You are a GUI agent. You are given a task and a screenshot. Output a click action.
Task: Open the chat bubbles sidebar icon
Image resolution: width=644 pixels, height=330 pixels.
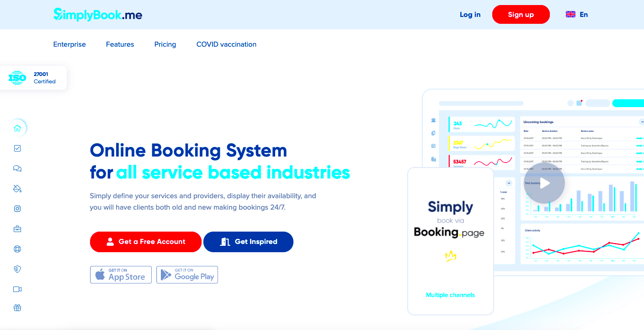point(17,168)
